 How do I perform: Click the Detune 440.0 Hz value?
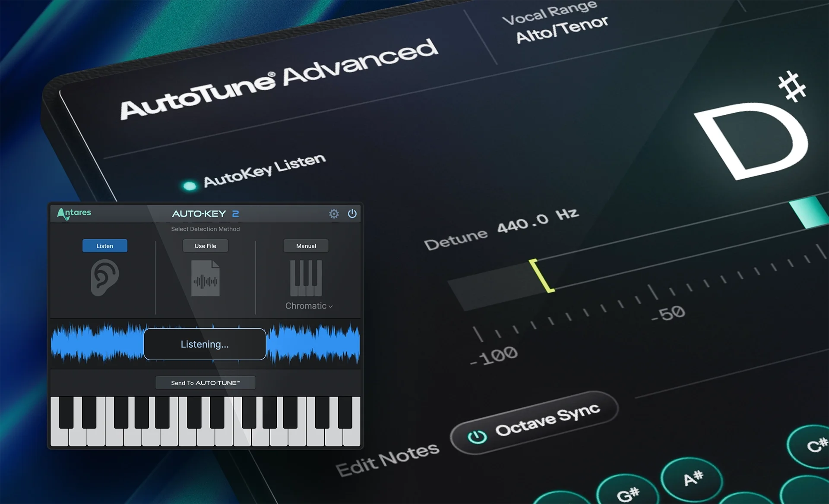tap(538, 220)
